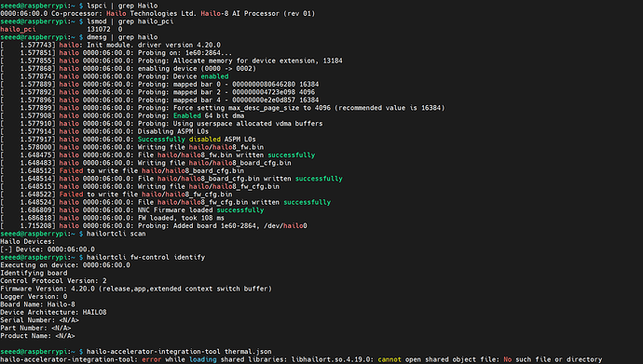Click the 'Identifying board' line
643x364 pixels.
tap(34, 273)
